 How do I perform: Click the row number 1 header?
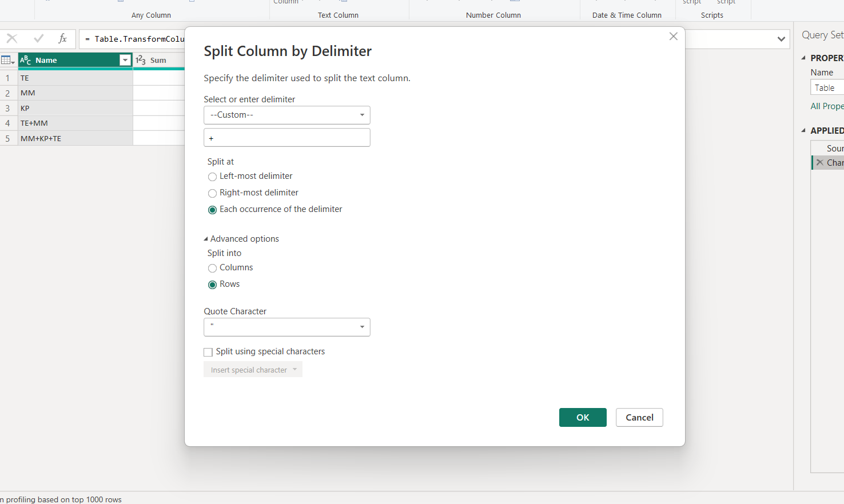[x=8, y=78]
